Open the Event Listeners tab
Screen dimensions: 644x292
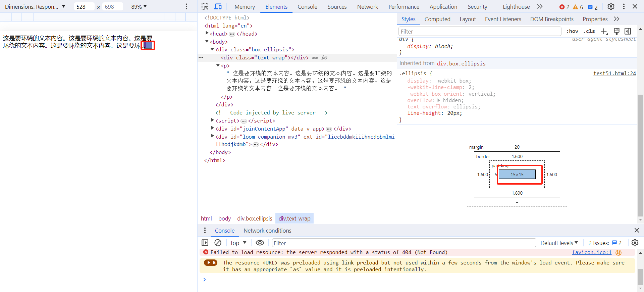(x=503, y=19)
